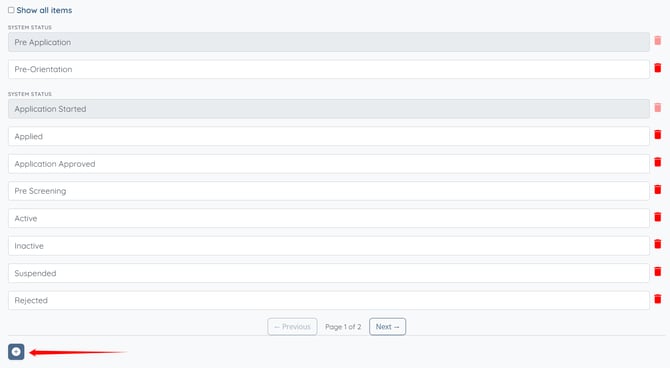Click System Status label above Pre Application
Screen dimensions: 670x368
(30, 27)
